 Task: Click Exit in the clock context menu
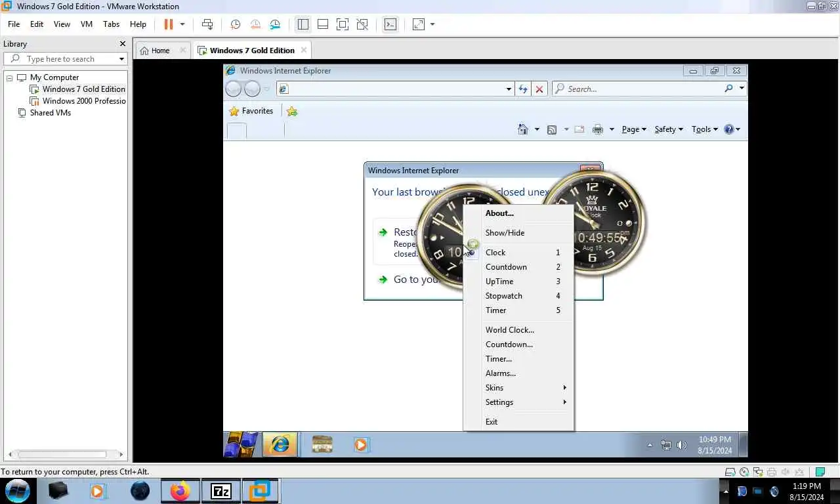click(x=518, y=422)
